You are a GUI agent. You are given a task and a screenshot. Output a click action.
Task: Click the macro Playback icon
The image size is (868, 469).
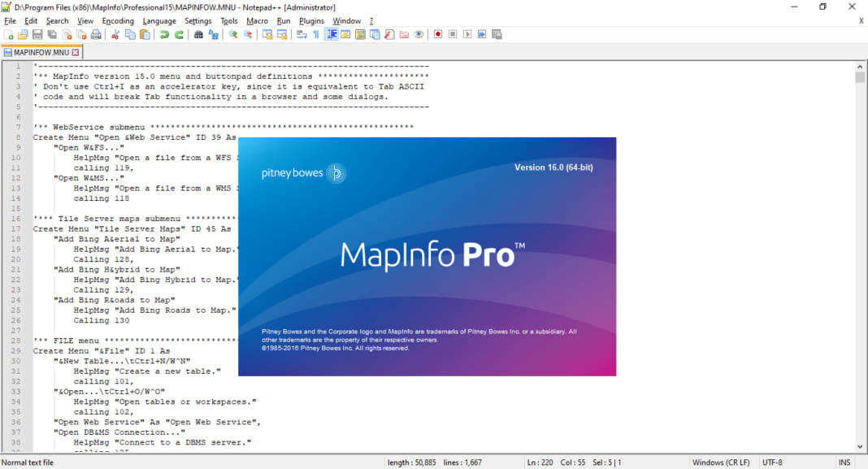[467, 34]
